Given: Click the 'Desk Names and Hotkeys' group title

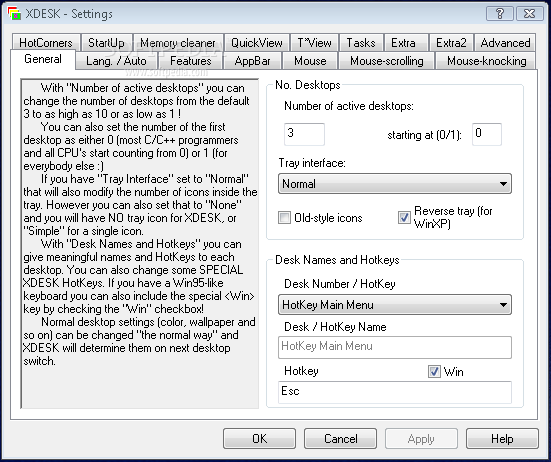Looking at the screenshot, I should click(x=337, y=260).
